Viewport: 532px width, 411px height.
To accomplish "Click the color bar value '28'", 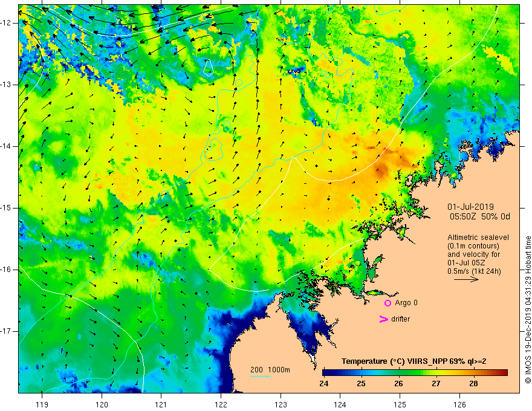I will (x=473, y=384).
